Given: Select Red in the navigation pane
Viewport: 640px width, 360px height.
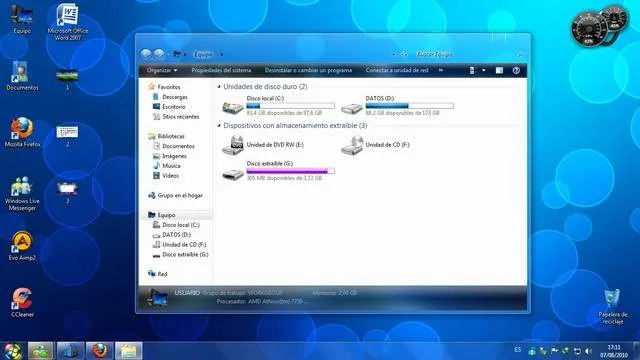Looking at the screenshot, I should tap(158, 274).
